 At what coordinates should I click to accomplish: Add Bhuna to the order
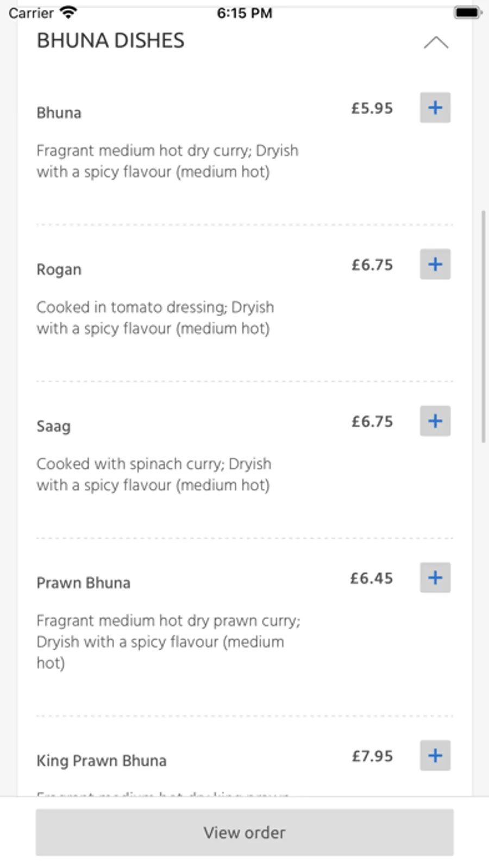tap(435, 108)
